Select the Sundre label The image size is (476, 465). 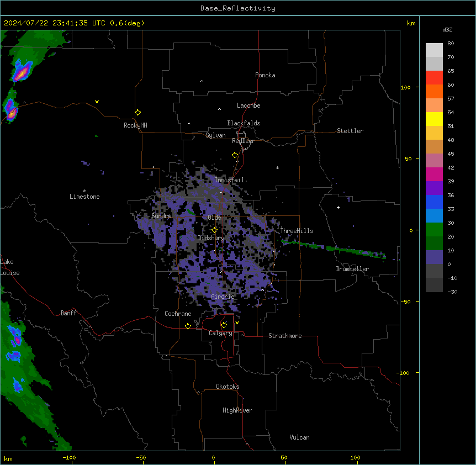coord(161,216)
